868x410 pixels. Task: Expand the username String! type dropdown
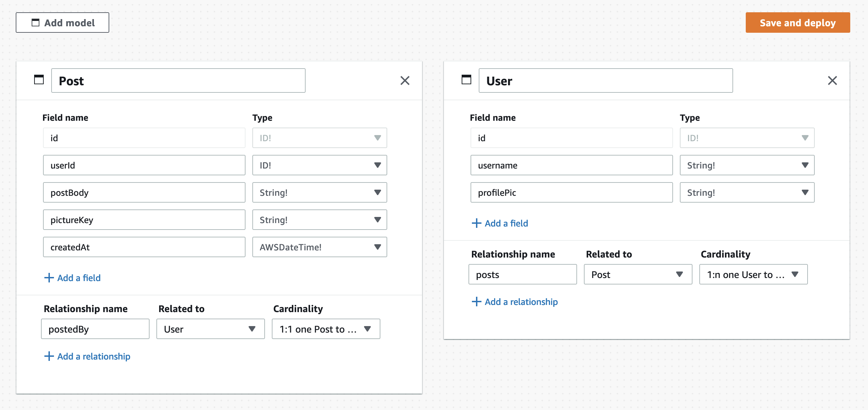point(747,165)
